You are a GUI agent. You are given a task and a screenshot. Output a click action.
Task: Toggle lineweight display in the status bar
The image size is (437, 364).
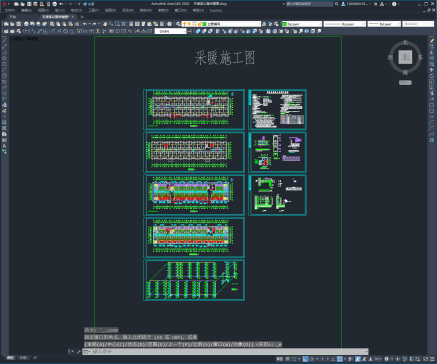[351, 359]
